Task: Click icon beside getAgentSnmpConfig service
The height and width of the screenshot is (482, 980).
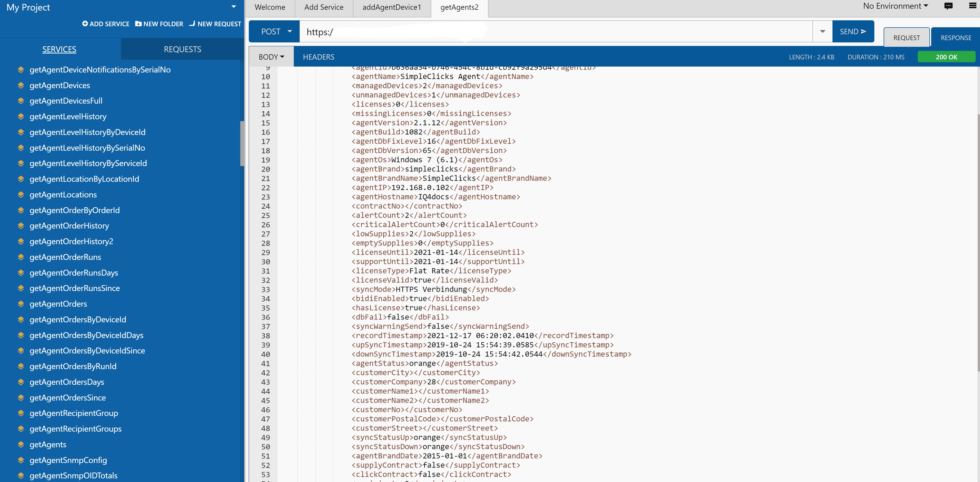Action: click(21, 460)
